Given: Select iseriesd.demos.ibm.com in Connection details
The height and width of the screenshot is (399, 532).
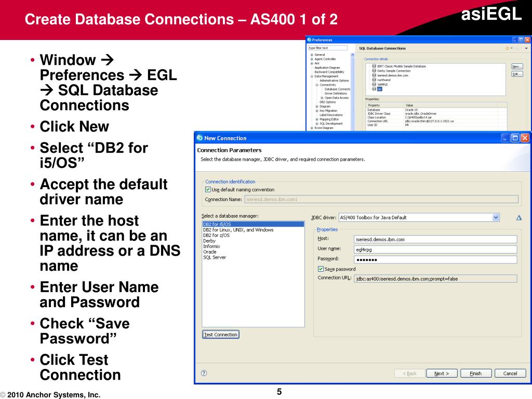Looking at the screenshot, I should click(x=393, y=75).
